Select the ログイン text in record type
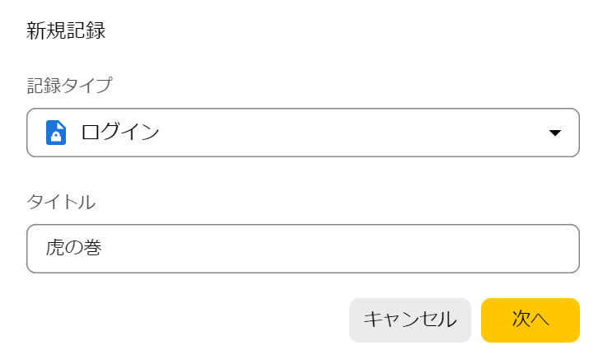Screen dimensions: 603x364 [120, 133]
